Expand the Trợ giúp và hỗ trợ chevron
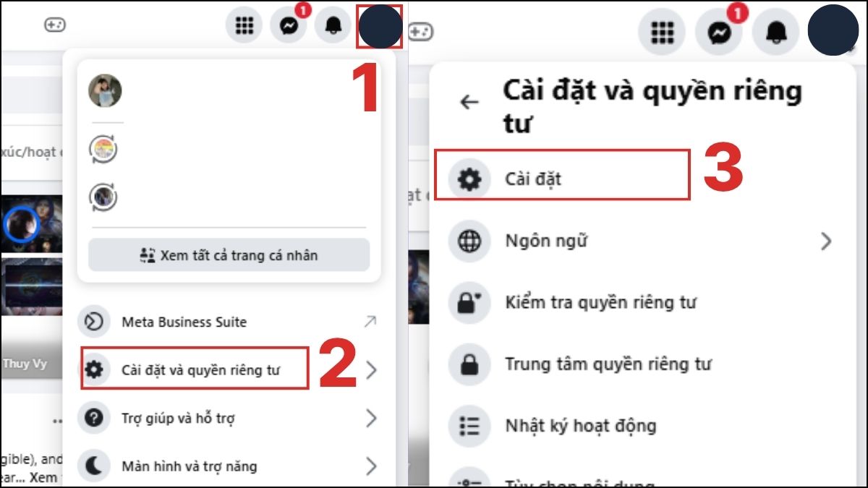Screen dimensions: 868x488 (371, 418)
